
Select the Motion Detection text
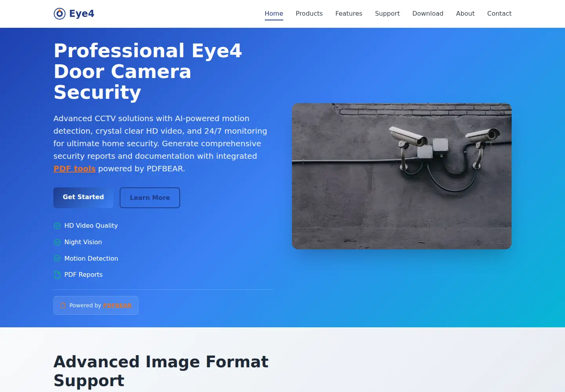(91, 259)
